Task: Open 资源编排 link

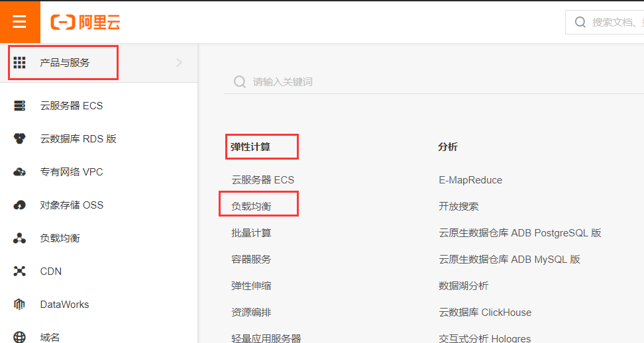Action: (251, 313)
